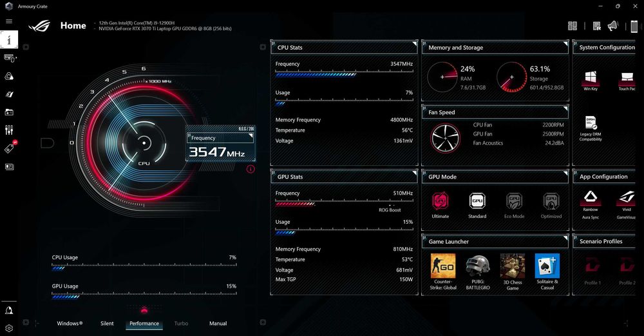This screenshot has height=336, width=644.
Task: Open Game Library folder icon in sidebar
Action: [9, 112]
